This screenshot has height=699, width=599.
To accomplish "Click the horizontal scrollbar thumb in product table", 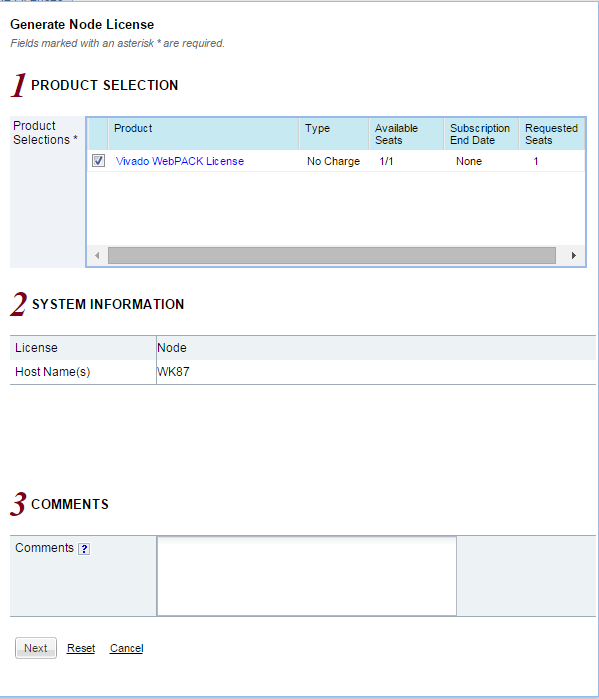I will coord(332,255).
